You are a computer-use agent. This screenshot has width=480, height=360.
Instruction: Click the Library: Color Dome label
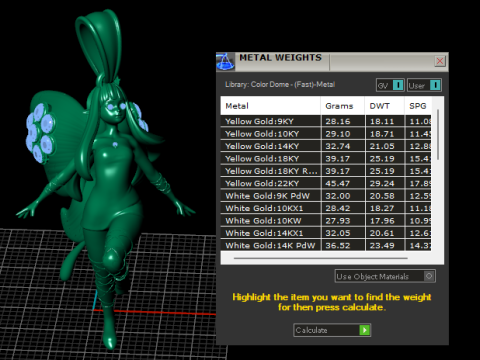[280, 85]
